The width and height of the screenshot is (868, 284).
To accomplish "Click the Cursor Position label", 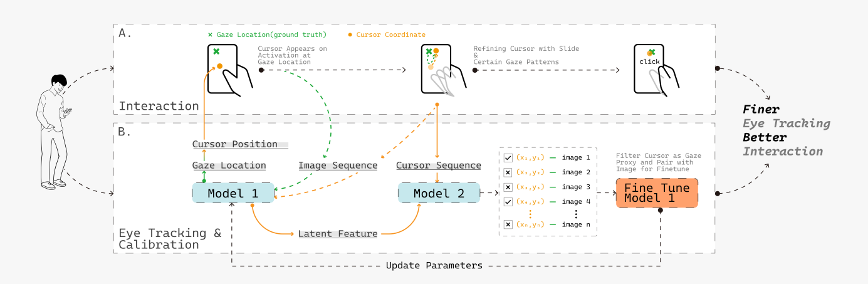I will click(x=235, y=144).
